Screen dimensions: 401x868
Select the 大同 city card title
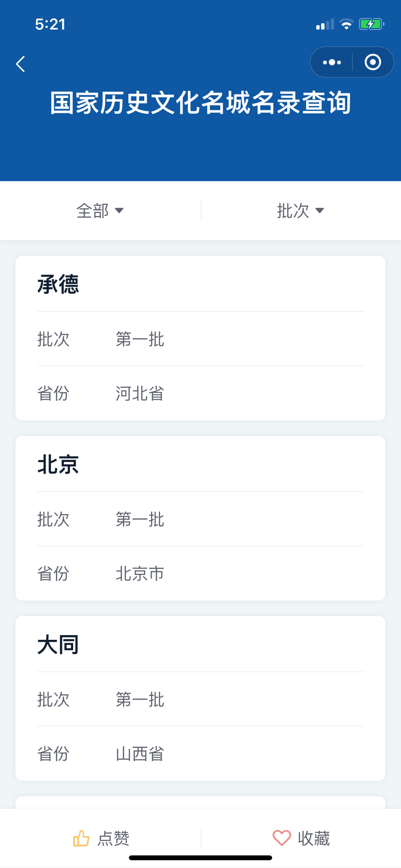(x=58, y=645)
